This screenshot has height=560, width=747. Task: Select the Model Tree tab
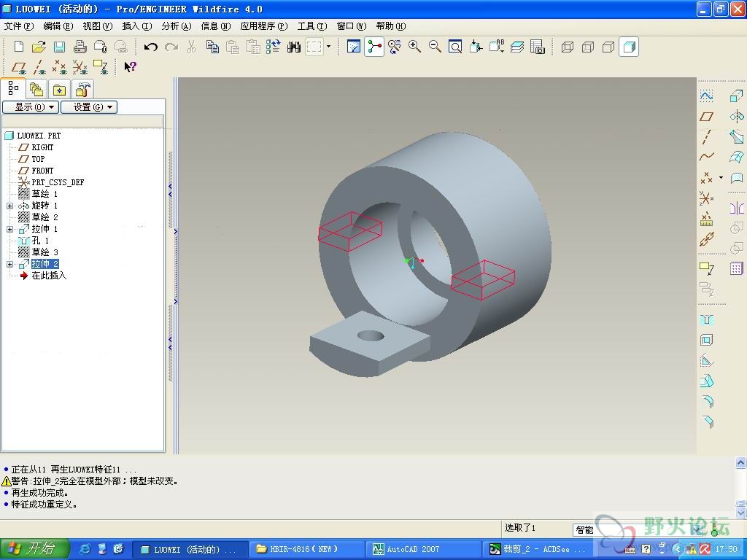pos(13,88)
